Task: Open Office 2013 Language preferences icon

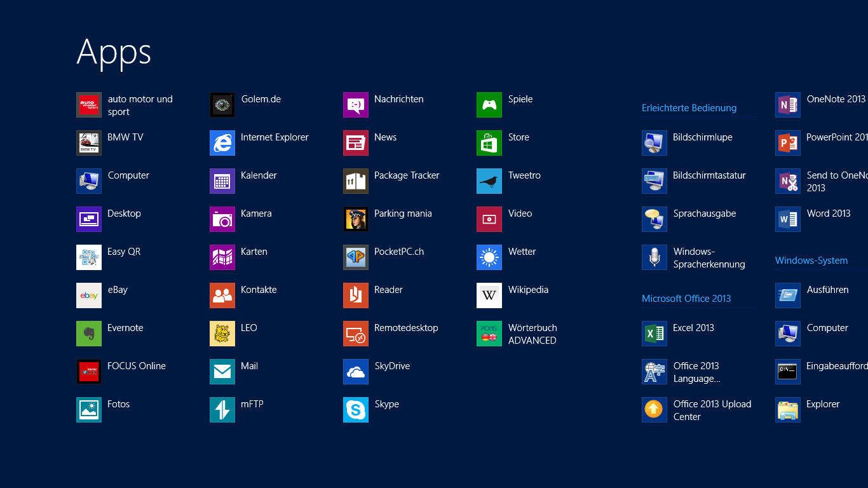Action: tap(654, 372)
